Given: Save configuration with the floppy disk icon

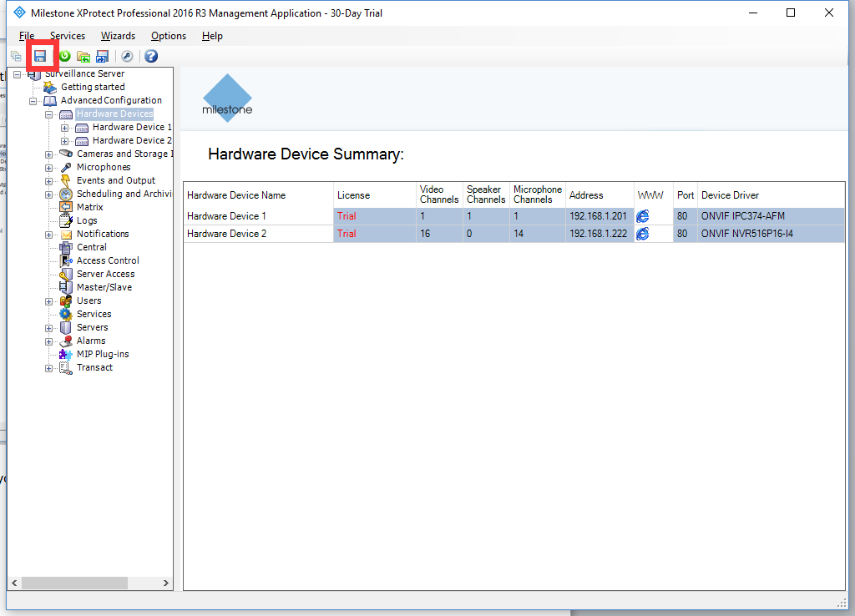Looking at the screenshot, I should pyautogui.click(x=40, y=56).
